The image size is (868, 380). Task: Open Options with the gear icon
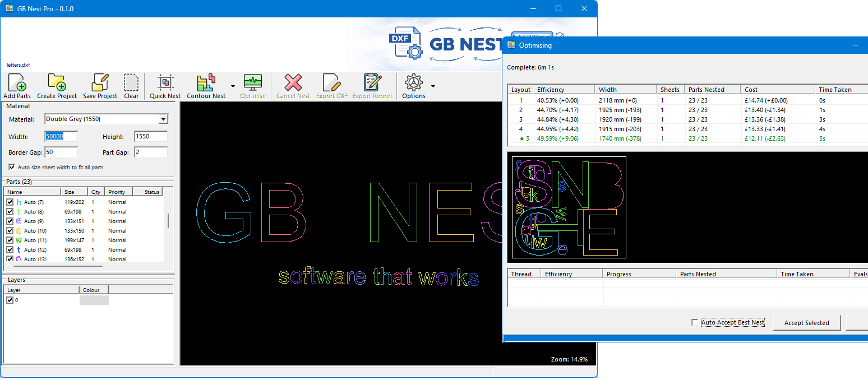pos(414,83)
